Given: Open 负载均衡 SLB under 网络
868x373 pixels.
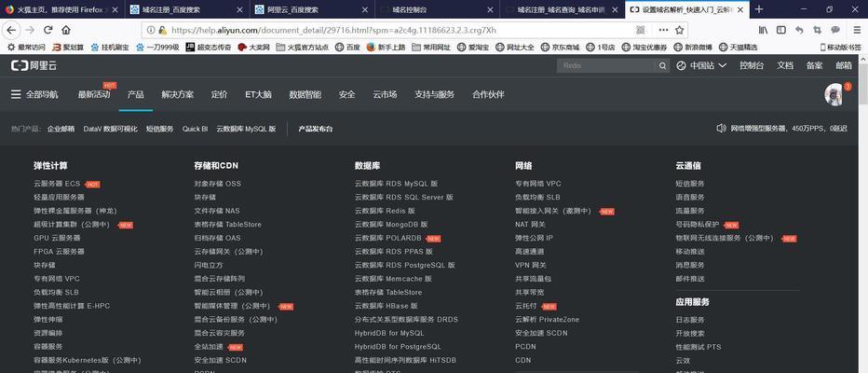Looking at the screenshot, I should (x=537, y=197).
